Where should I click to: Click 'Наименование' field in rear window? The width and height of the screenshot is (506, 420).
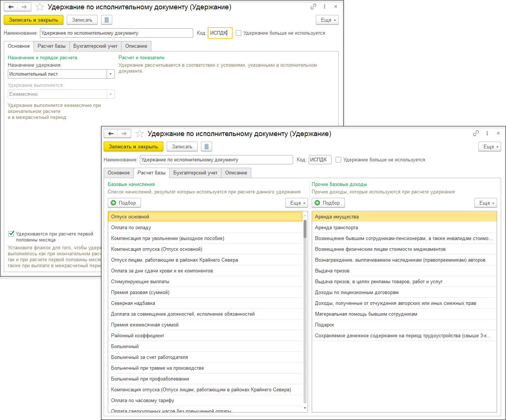(116, 33)
